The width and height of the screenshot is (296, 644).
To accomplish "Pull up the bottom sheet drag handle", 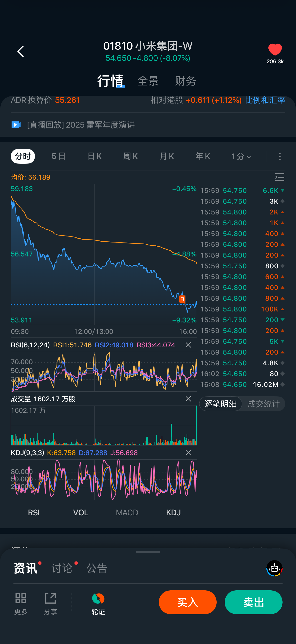I will click(x=148, y=552).
